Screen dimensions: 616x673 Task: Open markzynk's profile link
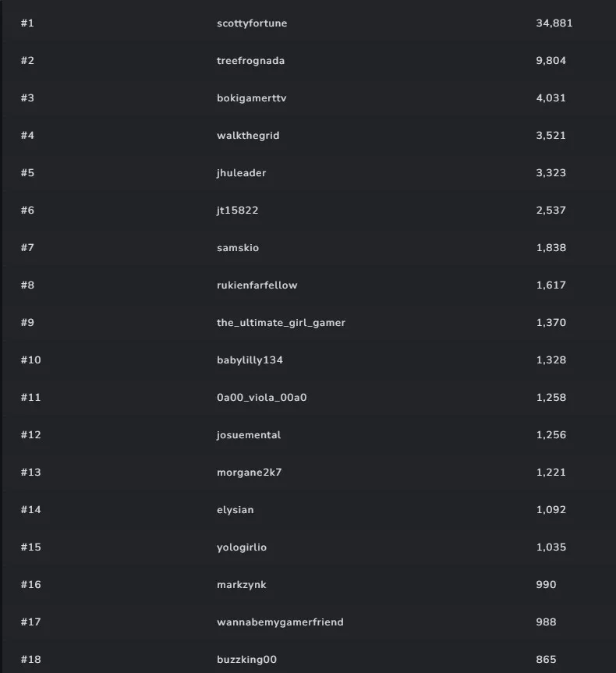[242, 585]
